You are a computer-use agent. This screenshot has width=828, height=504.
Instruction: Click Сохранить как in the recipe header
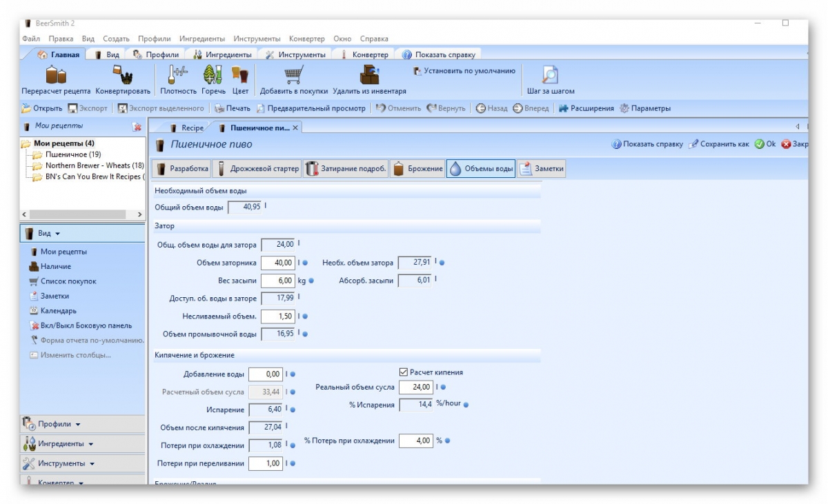tap(719, 144)
